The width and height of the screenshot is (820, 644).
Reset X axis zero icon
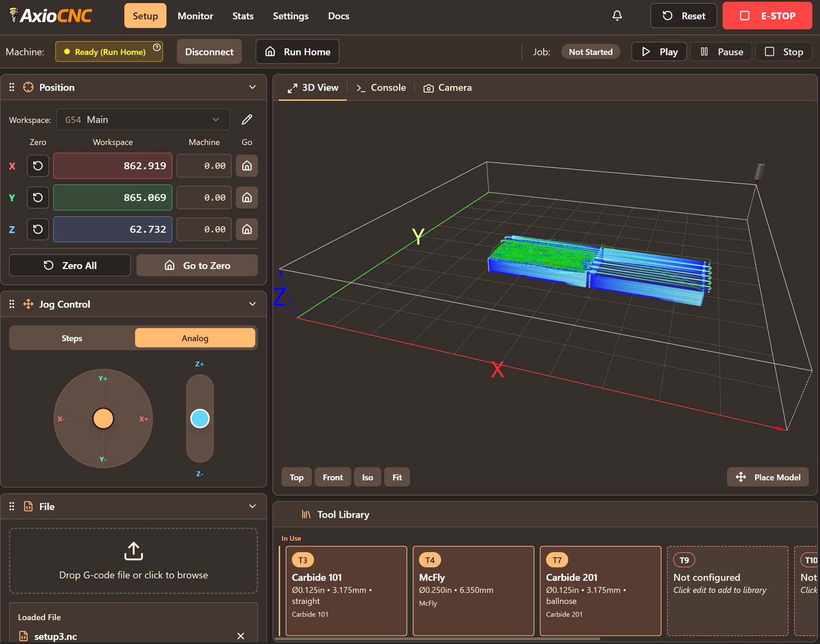38,166
